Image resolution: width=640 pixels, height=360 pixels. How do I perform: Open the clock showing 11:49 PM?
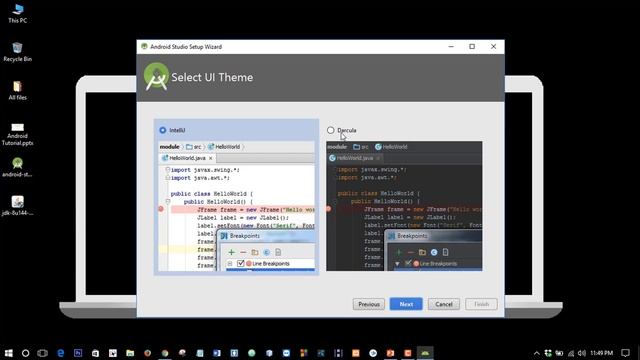pos(602,353)
